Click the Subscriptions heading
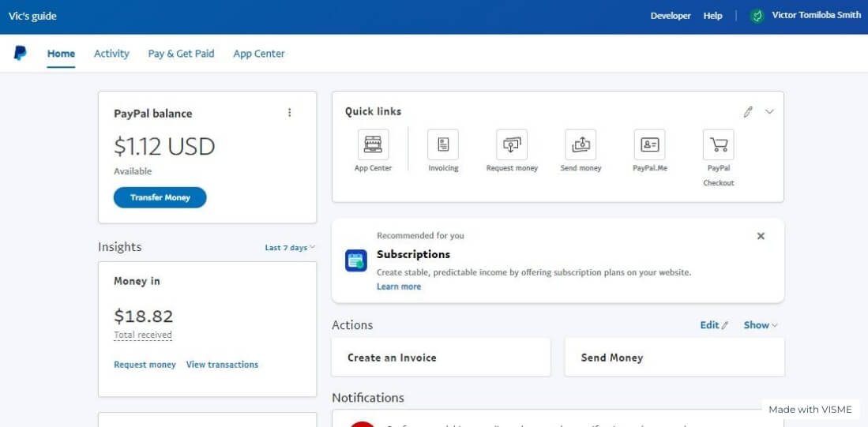The image size is (868, 427). 413,254
